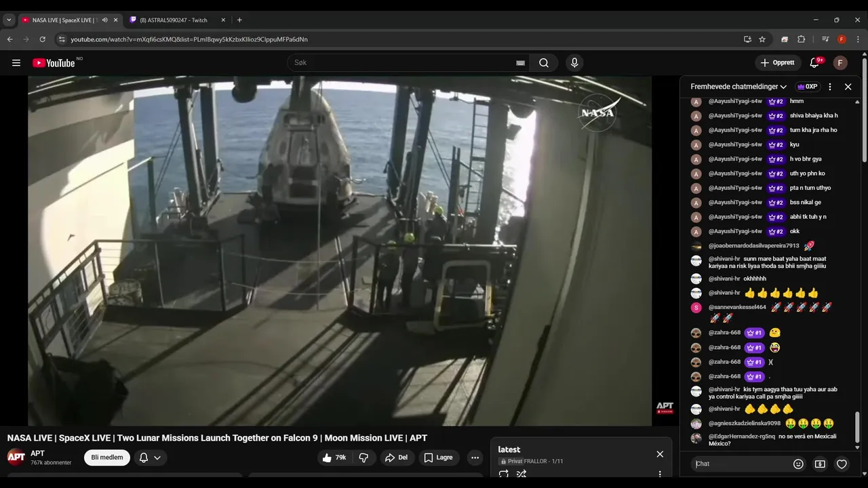Send a Super Chat with dollar icon
Screen dimensions: 868x488
[820, 464]
